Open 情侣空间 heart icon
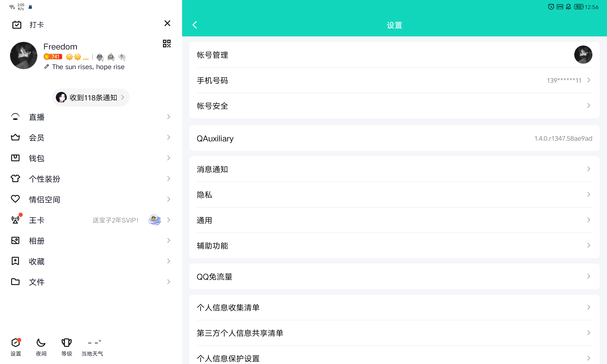Screen dimensions: 607x364 [x=15, y=199]
